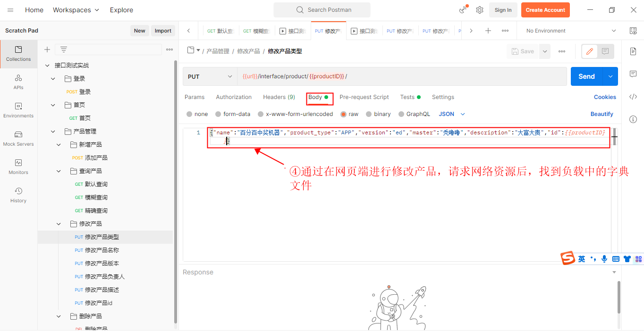Open the request more actions ellipsis beside Save
This screenshot has width=644, height=331.
[x=562, y=51]
